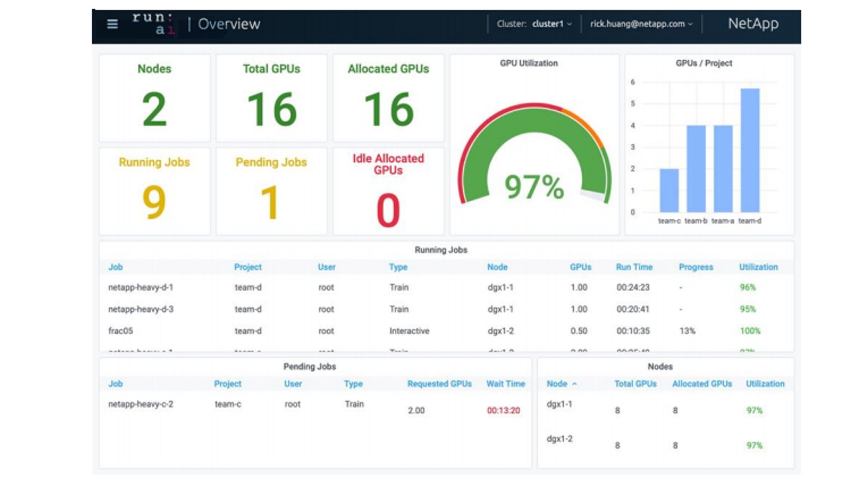868x486 pixels.
Task: Click the run:ai logo
Action: pos(154,23)
